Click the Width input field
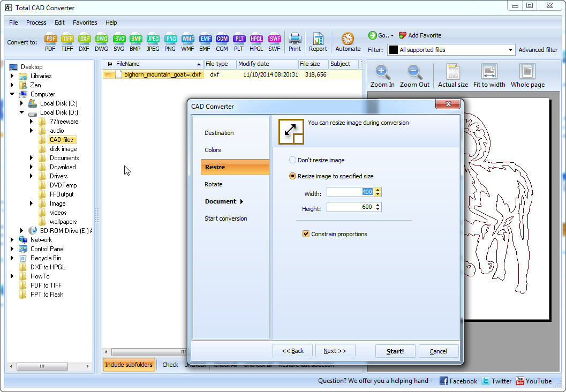This screenshot has height=392, width=566. pyautogui.click(x=351, y=192)
